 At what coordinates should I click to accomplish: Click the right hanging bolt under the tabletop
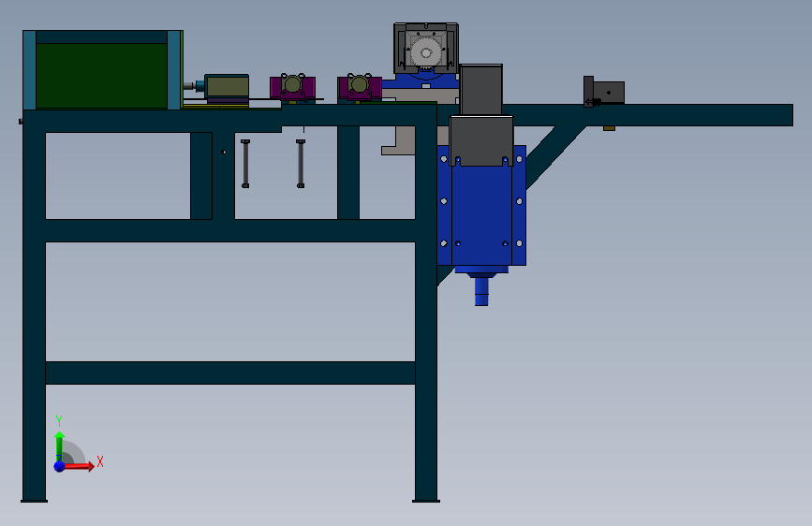pos(301,163)
